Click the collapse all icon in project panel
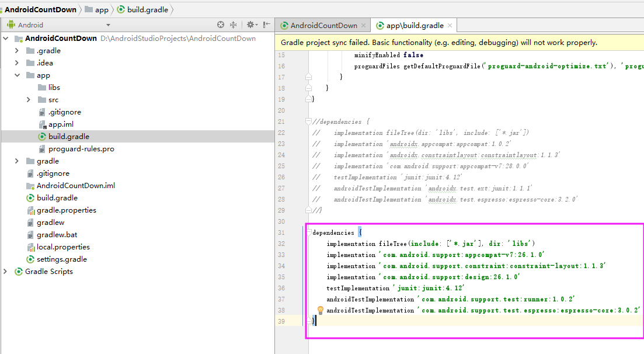The image size is (644, 354). point(234,25)
